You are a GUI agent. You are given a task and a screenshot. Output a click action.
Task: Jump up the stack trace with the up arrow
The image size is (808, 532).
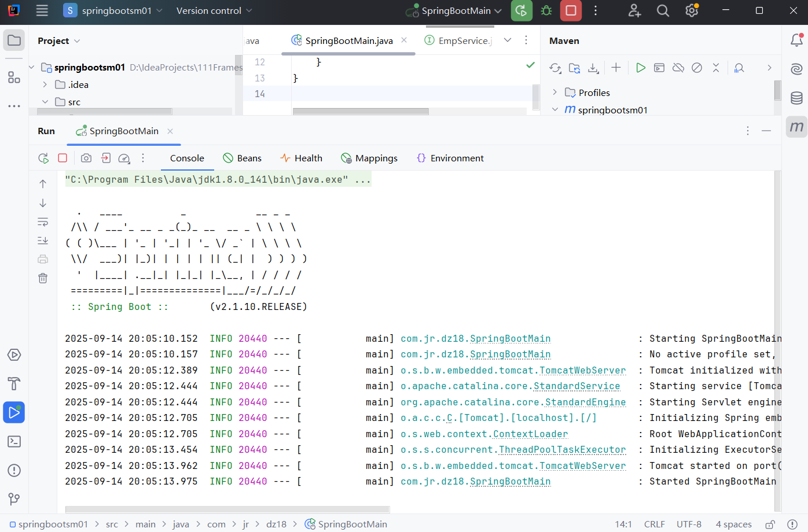(x=43, y=184)
